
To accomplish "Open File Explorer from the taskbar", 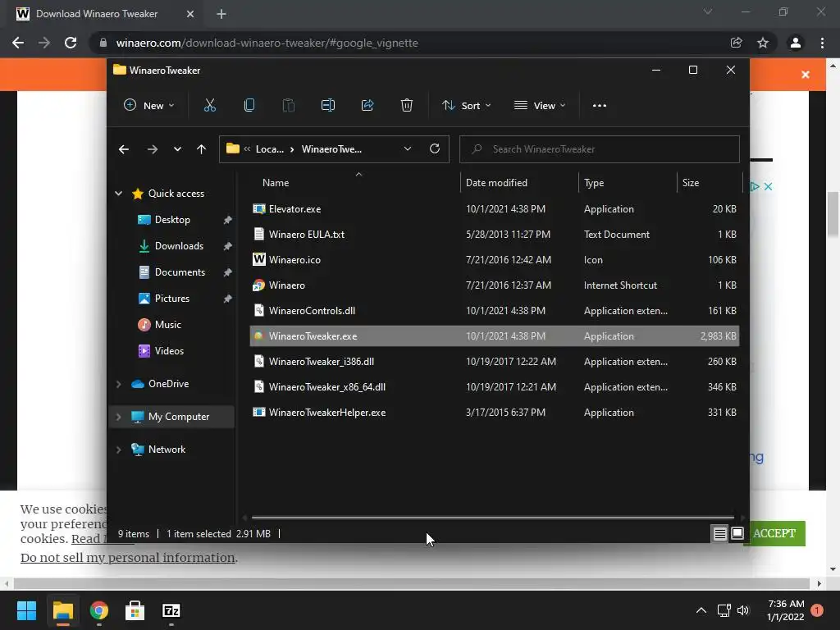I will [x=62, y=610].
